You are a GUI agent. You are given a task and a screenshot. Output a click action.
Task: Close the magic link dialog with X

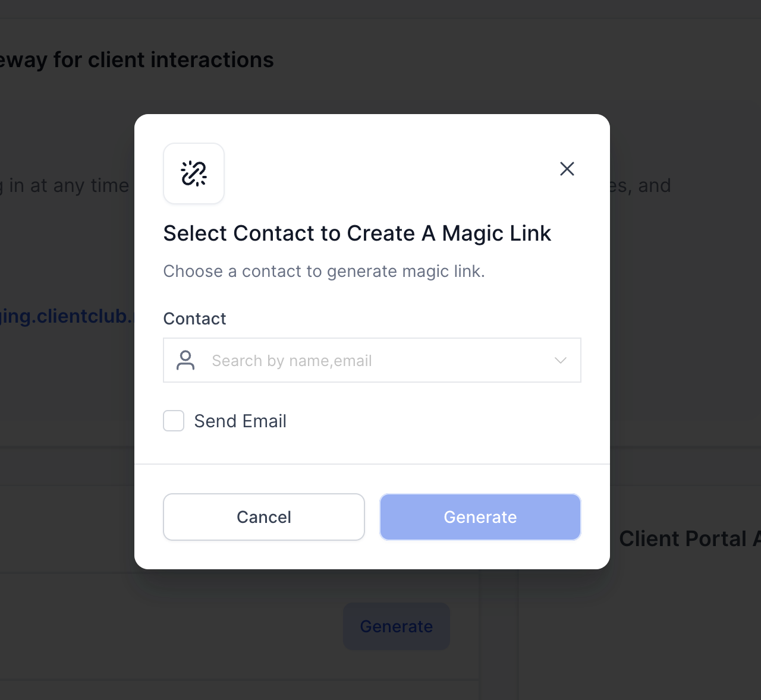pyautogui.click(x=567, y=169)
